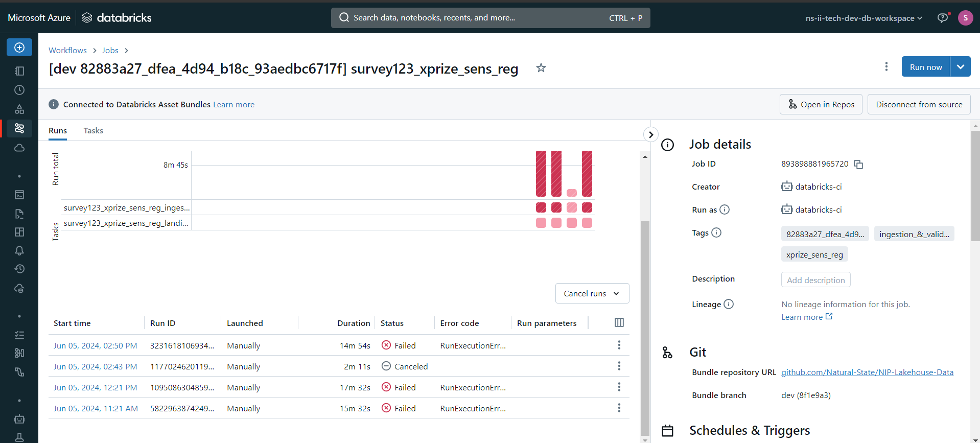Open the Cancel runs dropdown
The width and height of the screenshot is (980, 443).
tap(592, 293)
